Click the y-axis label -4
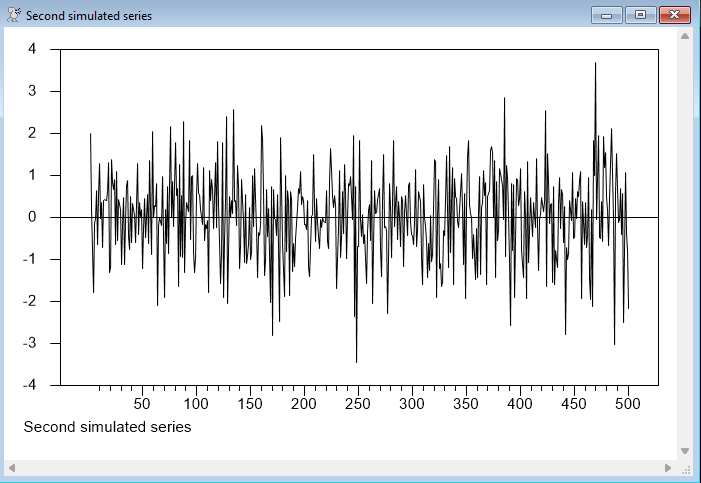 (x=29, y=385)
